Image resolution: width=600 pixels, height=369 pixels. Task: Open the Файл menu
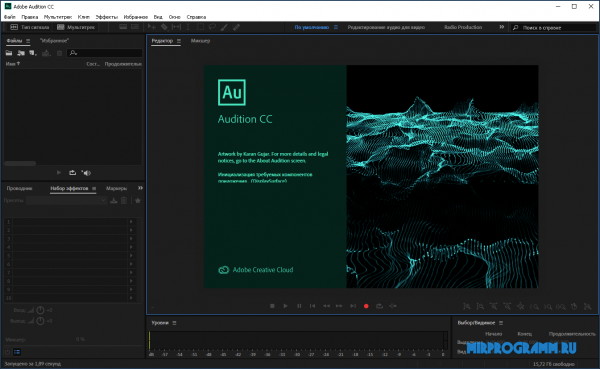click(10, 17)
